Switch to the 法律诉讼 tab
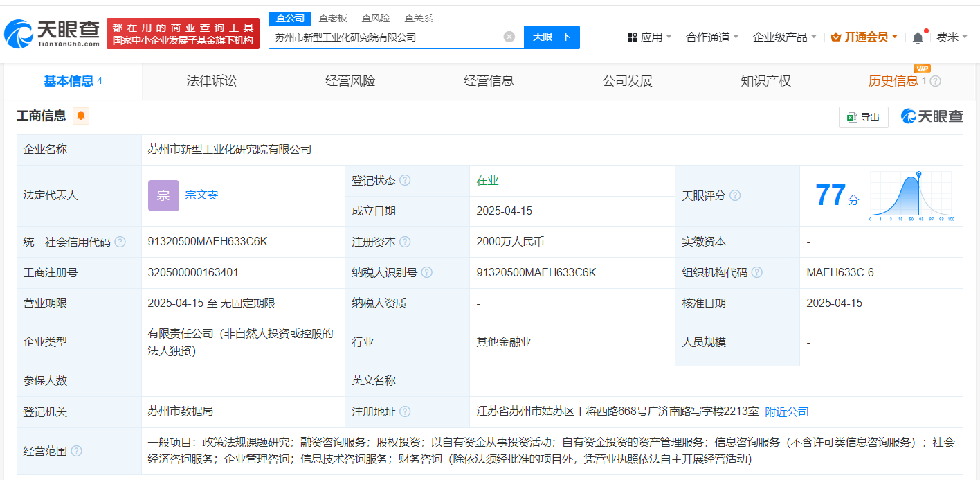Screen dimensions: 980x480 tap(212, 81)
